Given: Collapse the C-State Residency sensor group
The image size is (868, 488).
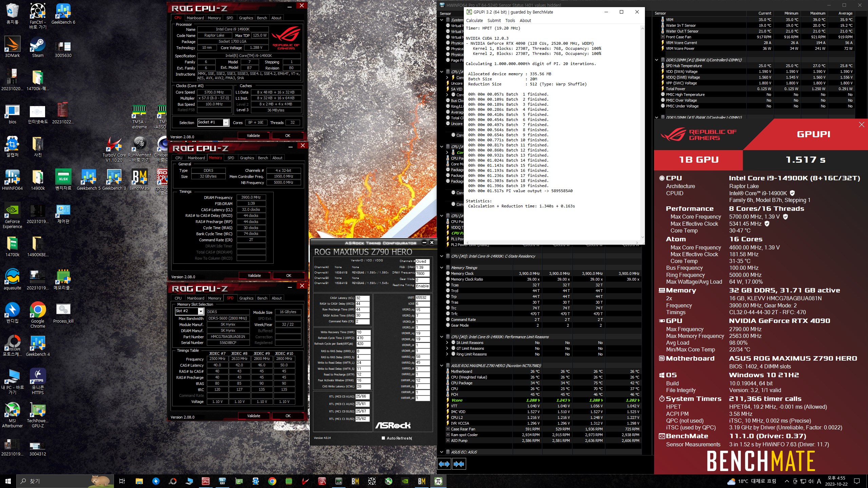Looking at the screenshot, I should [x=442, y=256].
